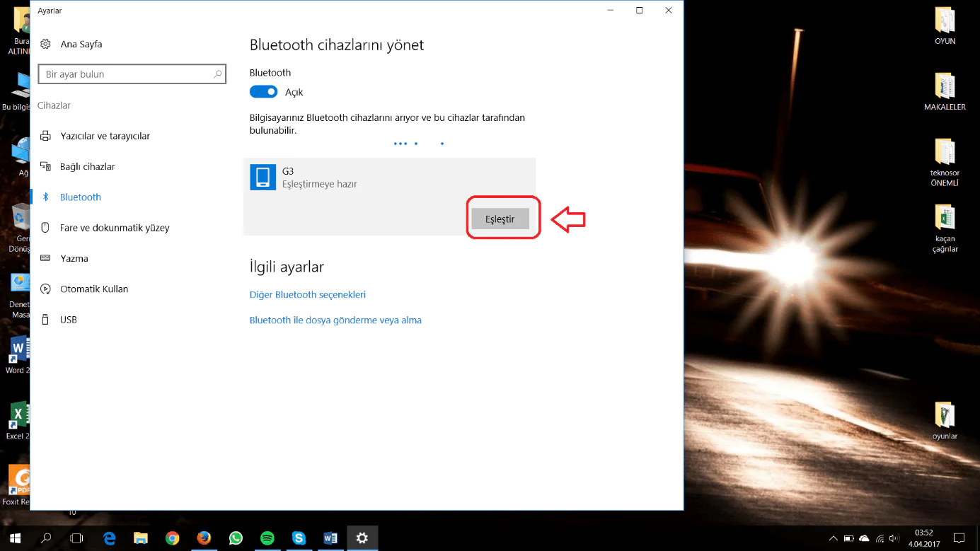Open the Windows Start menu
The height and width of the screenshot is (551, 980).
click(x=15, y=538)
